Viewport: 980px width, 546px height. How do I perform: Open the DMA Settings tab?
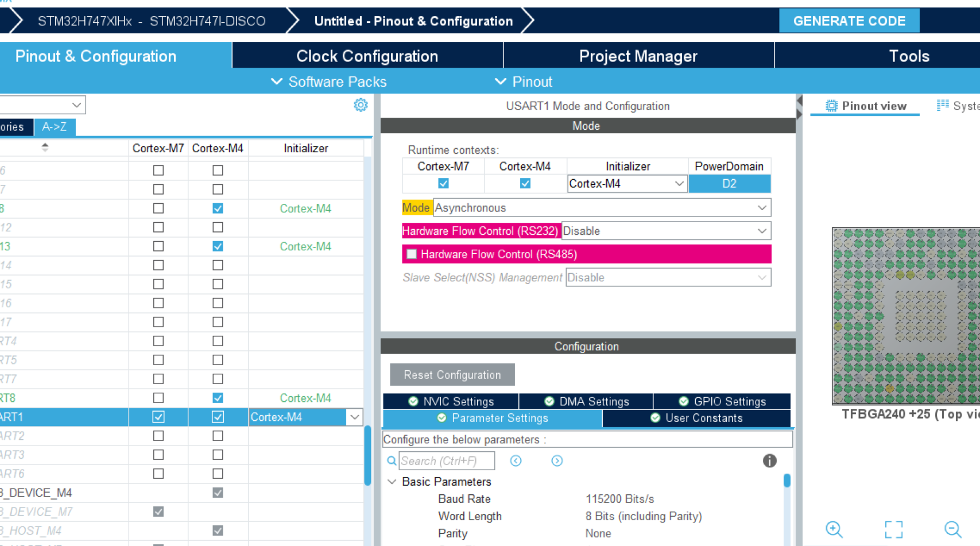(586, 401)
